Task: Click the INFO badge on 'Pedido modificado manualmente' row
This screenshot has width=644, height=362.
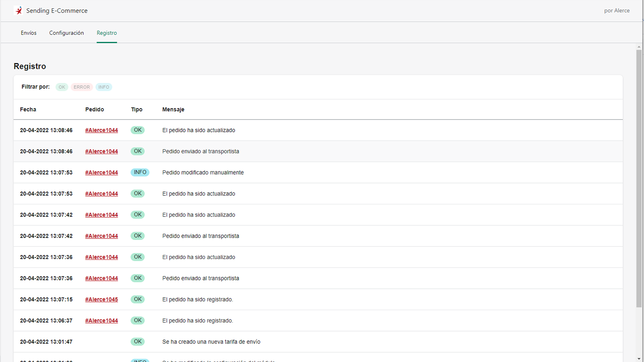Action: tap(140, 172)
